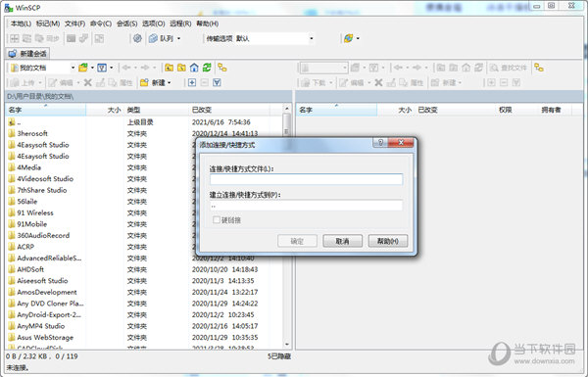Open the 会话(S) menu
Viewport: 588px width, 377px height.
(126, 24)
